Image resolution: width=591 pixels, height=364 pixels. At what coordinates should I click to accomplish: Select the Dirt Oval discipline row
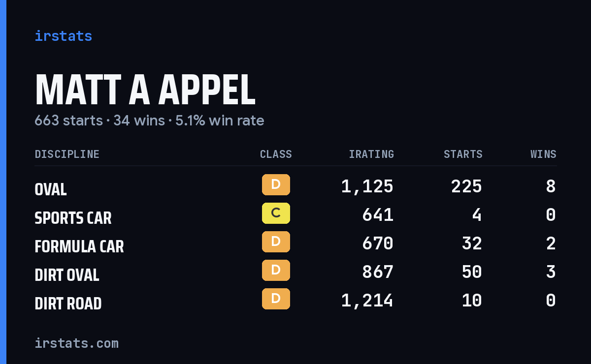pyautogui.click(x=295, y=272)
